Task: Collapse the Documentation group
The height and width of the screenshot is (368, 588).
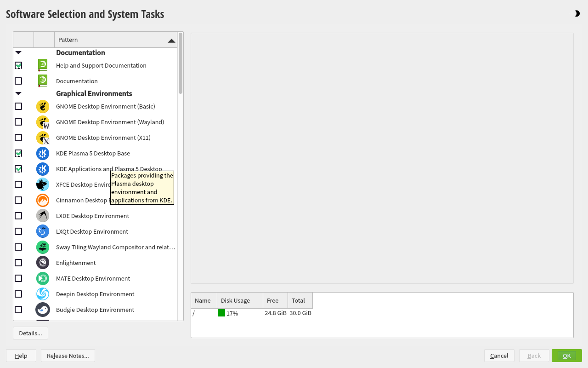Action: [x=18, y=53]
